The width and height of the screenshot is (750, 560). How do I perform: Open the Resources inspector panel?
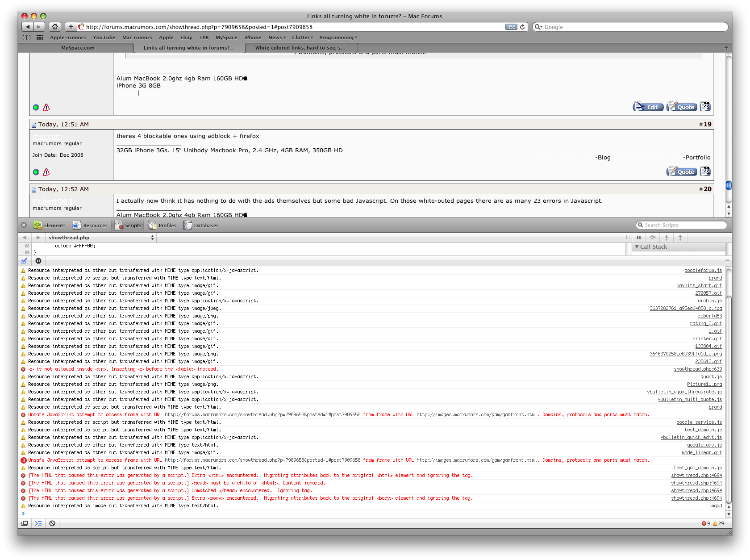90,225
